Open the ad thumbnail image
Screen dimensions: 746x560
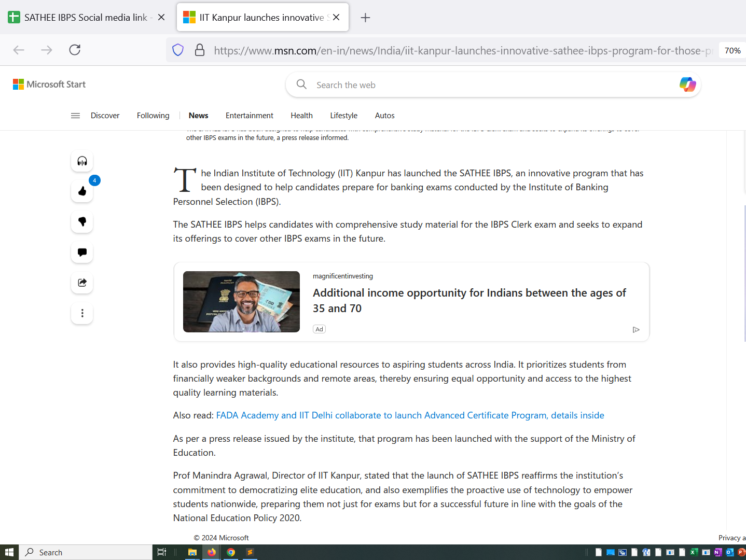(x=241, y=302)
